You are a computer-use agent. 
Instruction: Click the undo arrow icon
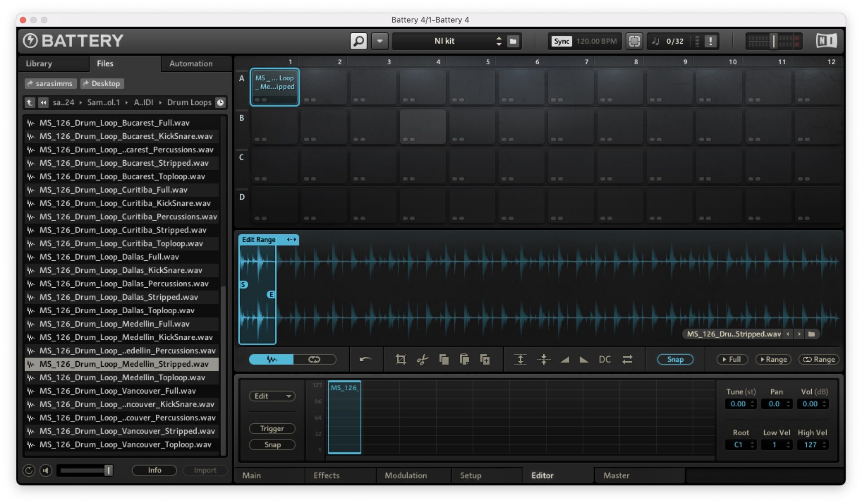click(365, 359)
